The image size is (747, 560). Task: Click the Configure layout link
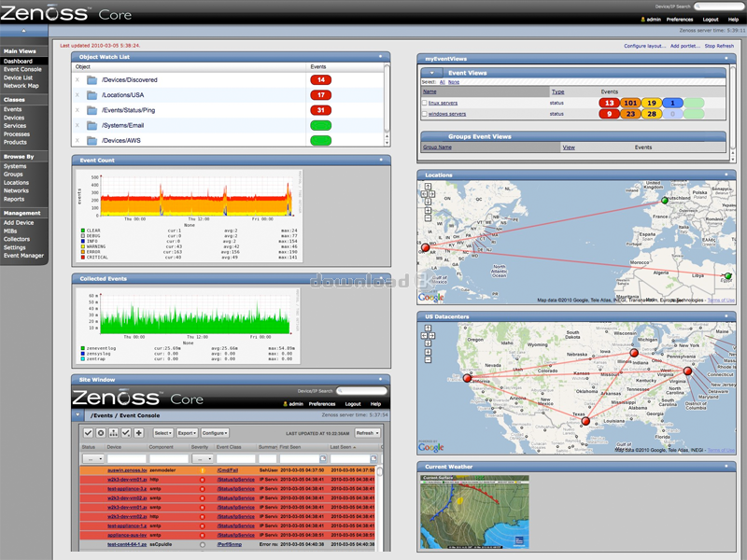point(645,46)
